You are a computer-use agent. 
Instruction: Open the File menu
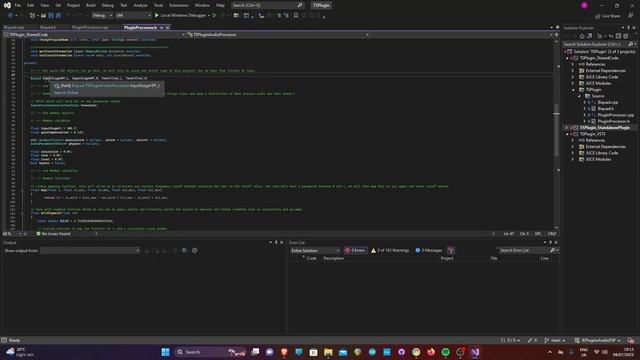tap(18, 5)
